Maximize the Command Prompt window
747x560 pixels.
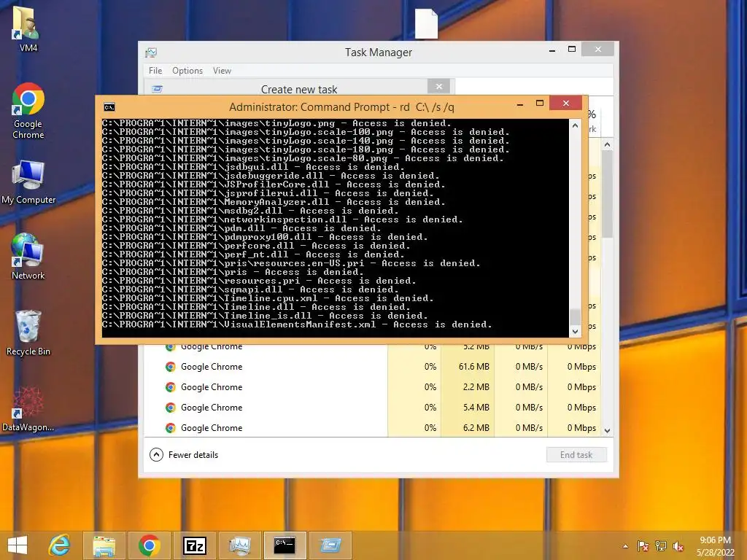pos(540,104)
